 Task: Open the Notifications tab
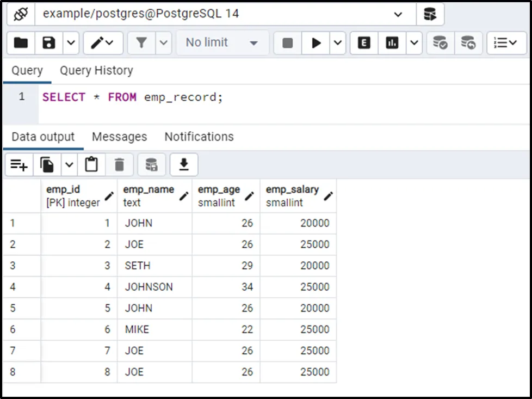point(199,137)
